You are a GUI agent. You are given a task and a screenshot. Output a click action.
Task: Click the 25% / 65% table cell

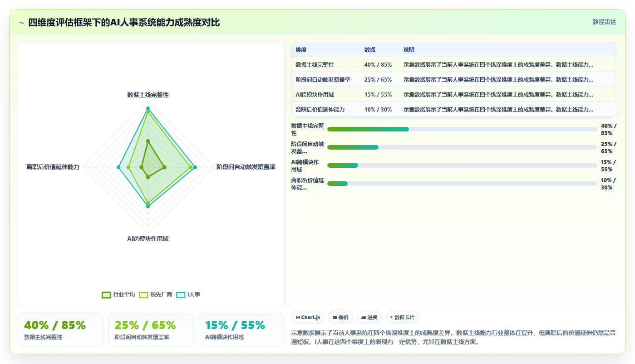tap(378, 80)
